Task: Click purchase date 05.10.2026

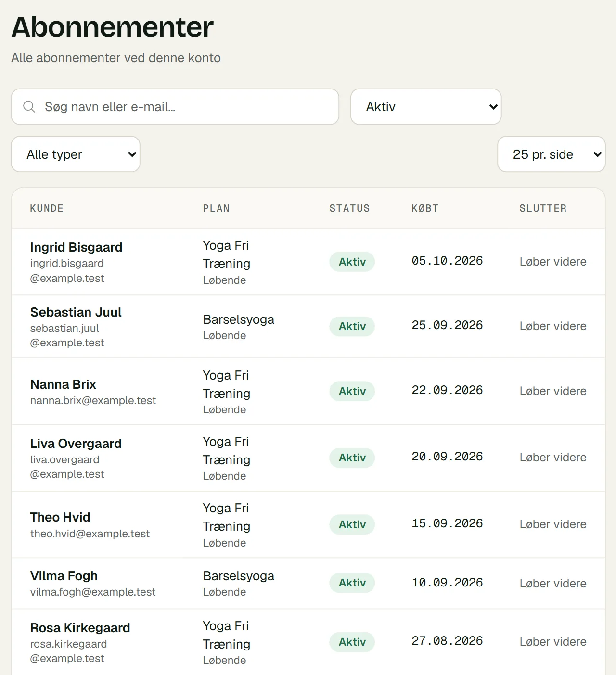Action: pyautogui.click(x=447, y=261)
